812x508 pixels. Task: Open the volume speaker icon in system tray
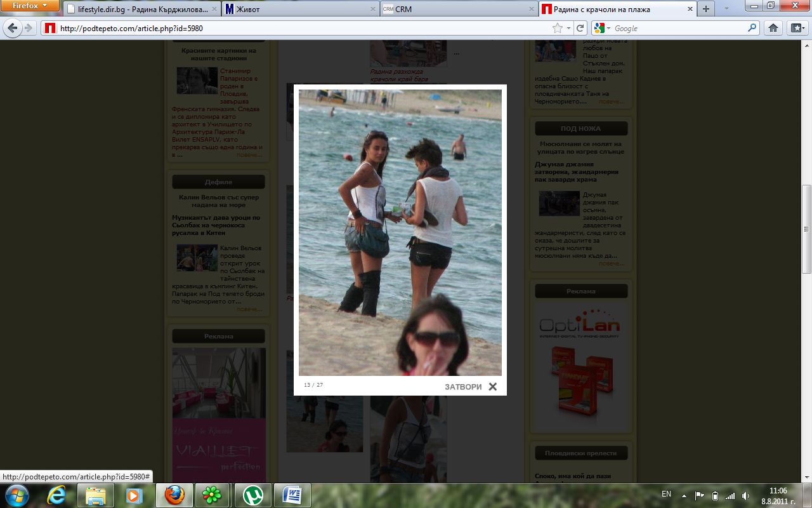pyautogui.click(x=746, y=495)
